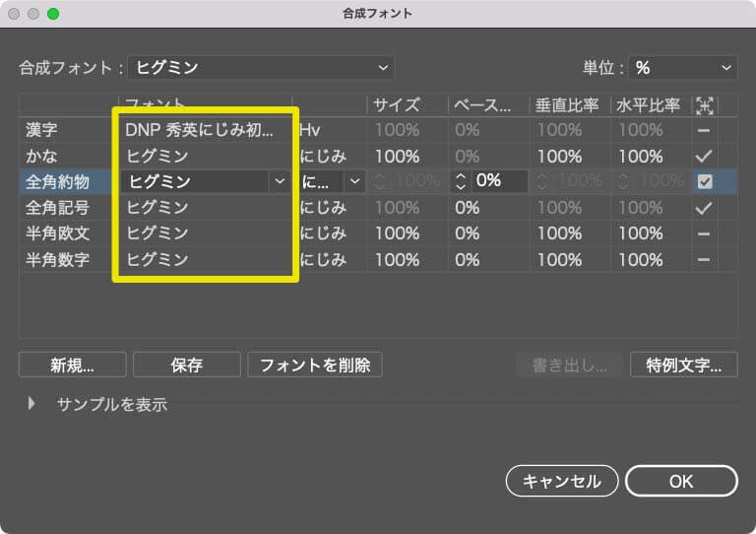The image size is (756, 534).
Task: Click vertical ratio 100% in 半角数字 row
Action: point(559,260)
